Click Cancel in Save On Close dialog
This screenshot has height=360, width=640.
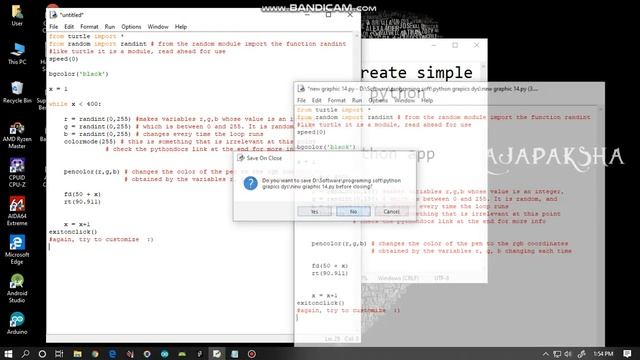point(391,211)
